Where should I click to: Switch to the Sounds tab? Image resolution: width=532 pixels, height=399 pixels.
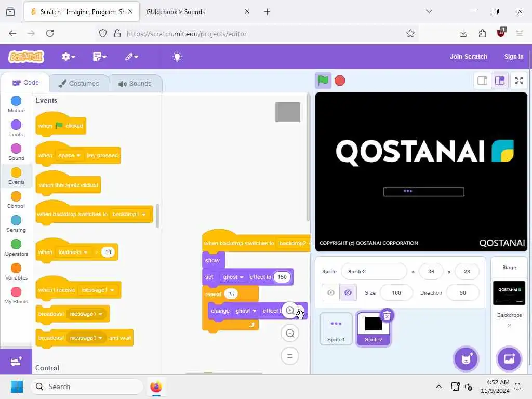(x=136, y=84)
